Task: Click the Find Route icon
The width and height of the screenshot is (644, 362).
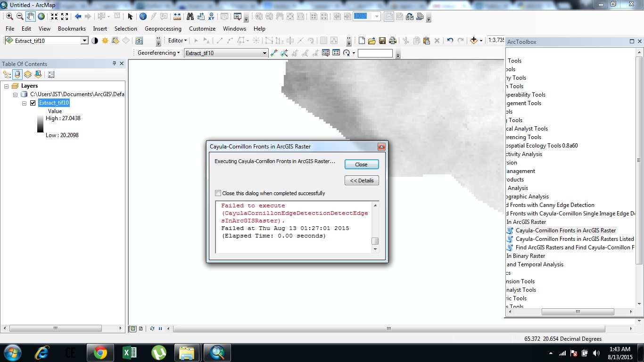Action: click(200, 16)
